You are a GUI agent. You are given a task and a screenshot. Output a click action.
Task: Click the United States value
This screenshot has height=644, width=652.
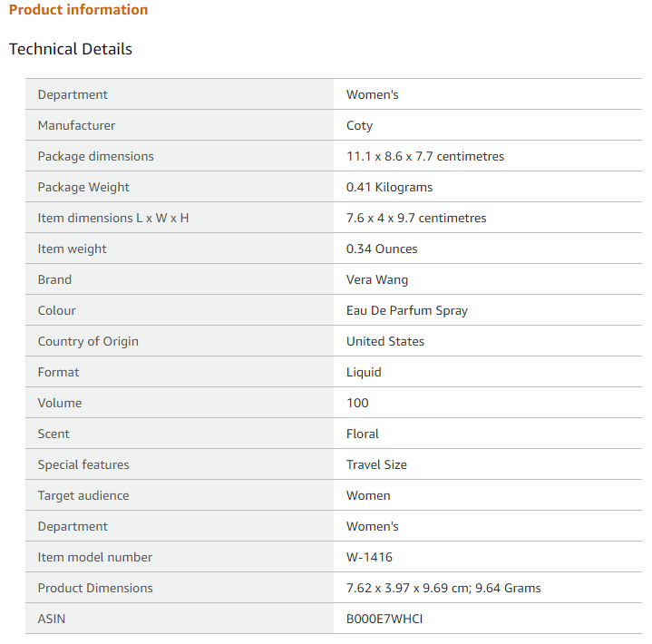pyautogui.click(x=385, y=342)
